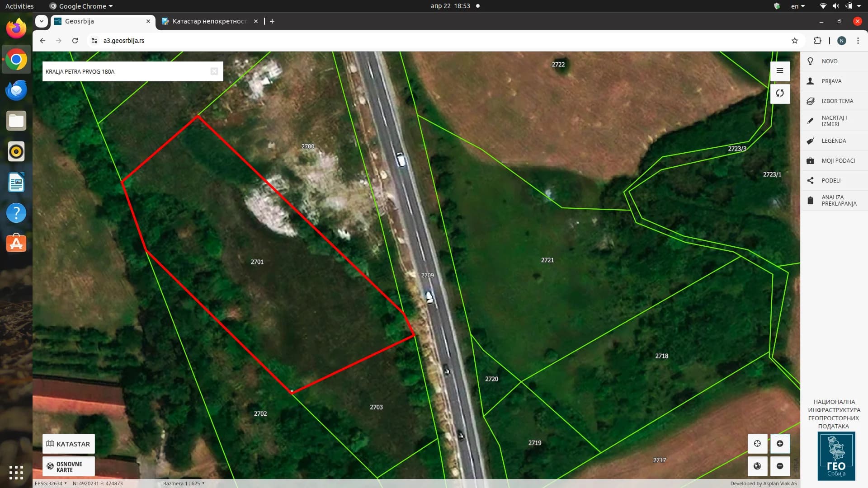Click the locate my position crosshair icon
This screenshot has width=868, height=488.
757,443
